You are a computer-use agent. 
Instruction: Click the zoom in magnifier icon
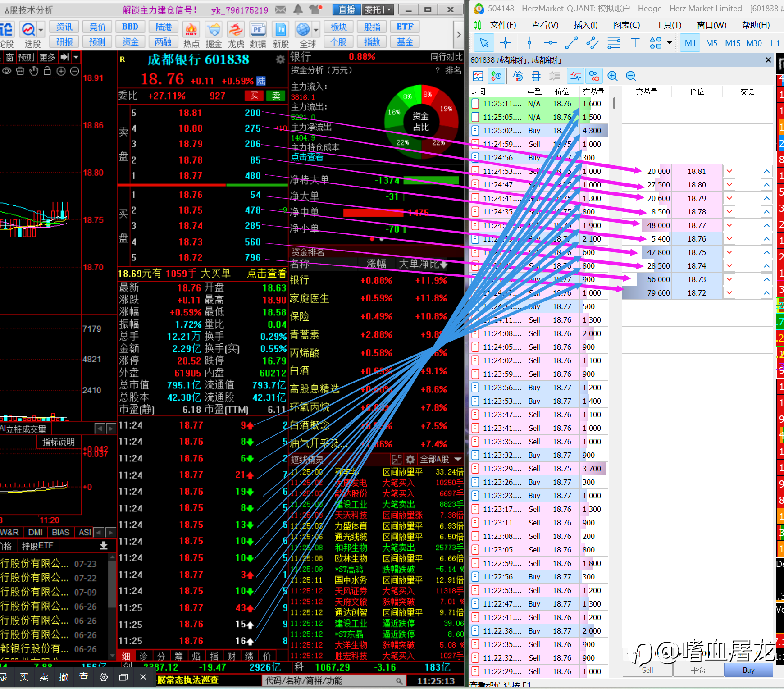coord(612,76)
